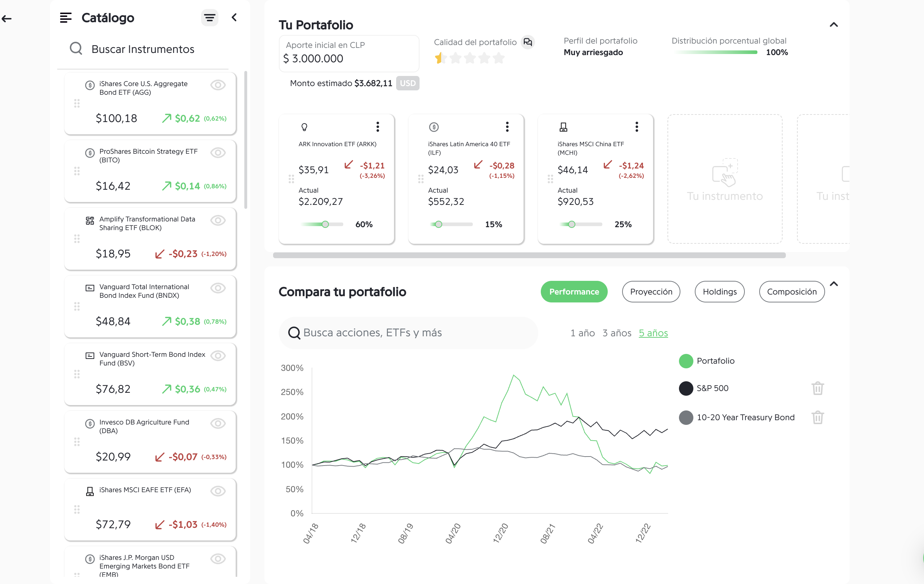Click BLOK data-sharing category icon
924x584 pixels.
pos(90,220)
